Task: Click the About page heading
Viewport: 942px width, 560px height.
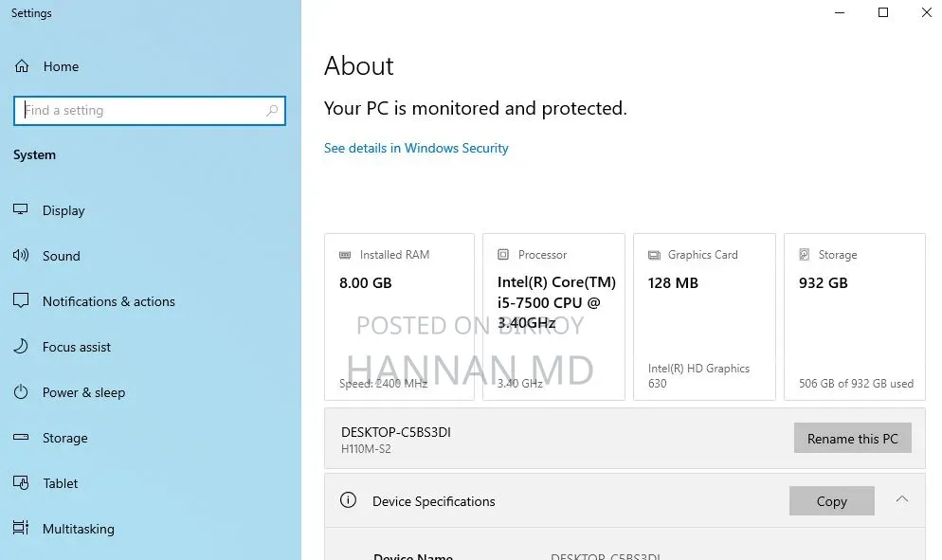Action: click(358, 65)
